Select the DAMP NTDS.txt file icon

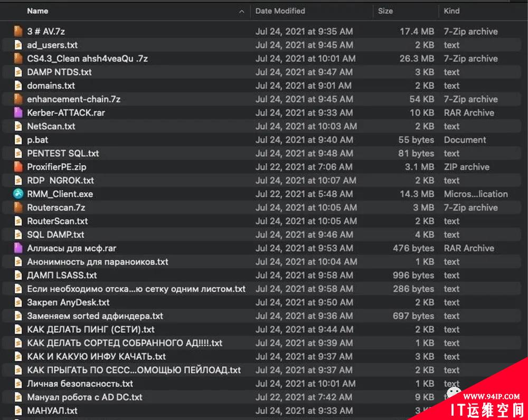tap(18, 72)
